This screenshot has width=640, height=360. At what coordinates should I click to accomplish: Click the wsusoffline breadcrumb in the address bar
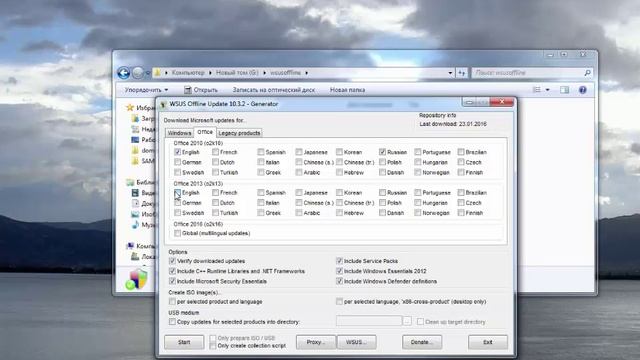[285, 73]
